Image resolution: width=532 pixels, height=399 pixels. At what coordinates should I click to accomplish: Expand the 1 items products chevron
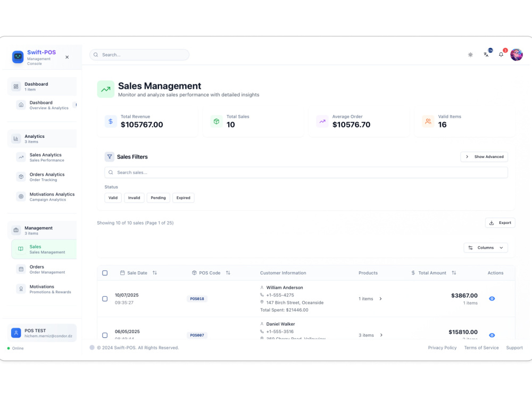tap(381, 299)
